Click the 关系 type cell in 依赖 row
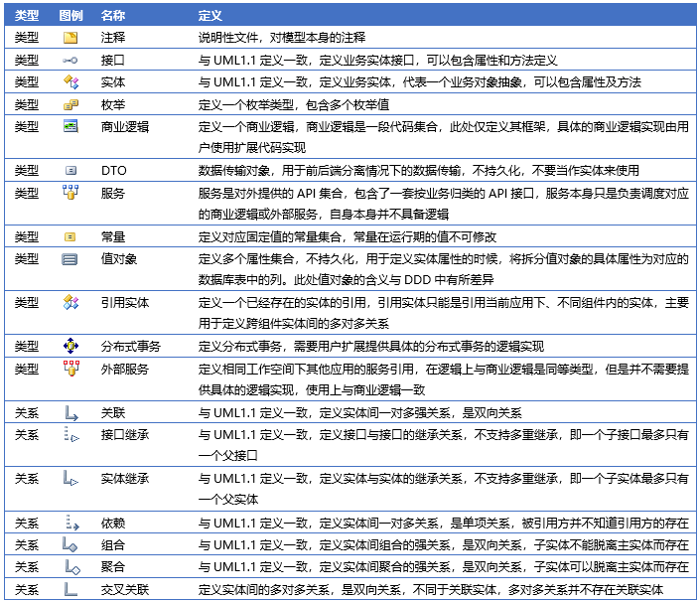Image resolution: width=700 pixels, height=602 pixels. [27, 523]
